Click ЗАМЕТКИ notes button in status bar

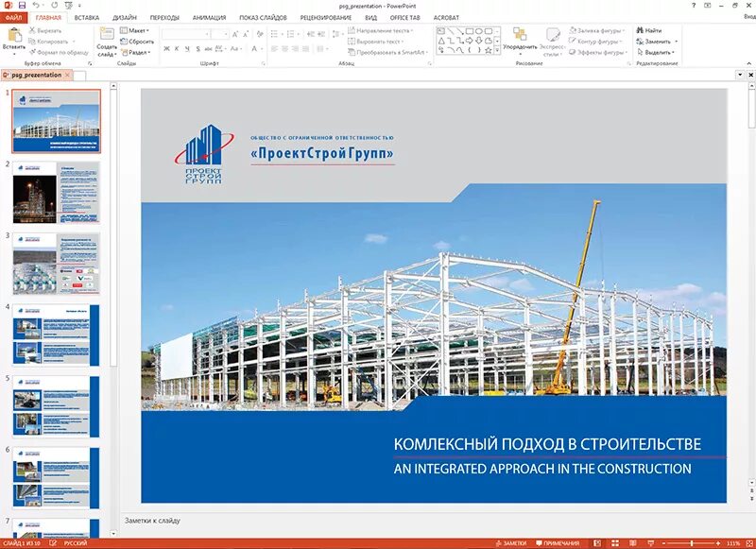tap(510, 543)
